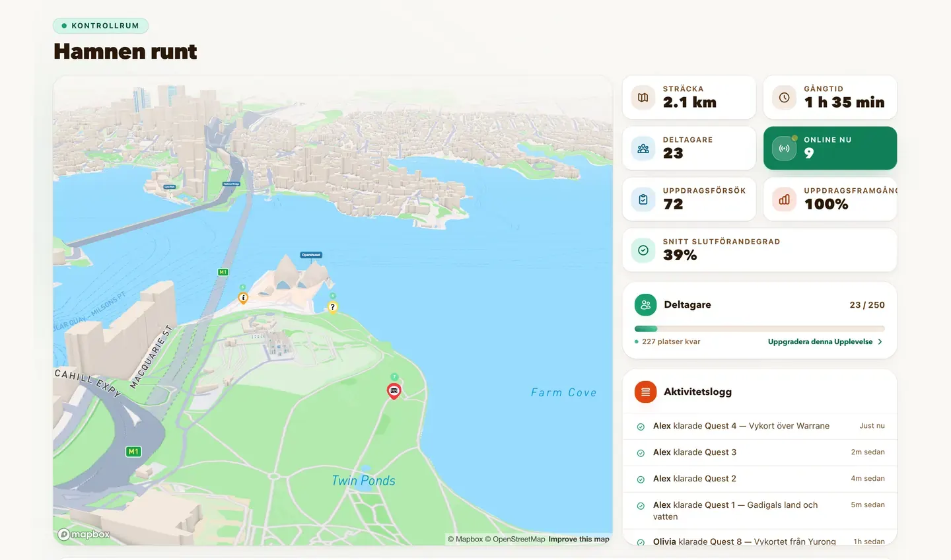Click the Operahuset label on map
Viewport: 951px width, 560px height.
point(311,255)
